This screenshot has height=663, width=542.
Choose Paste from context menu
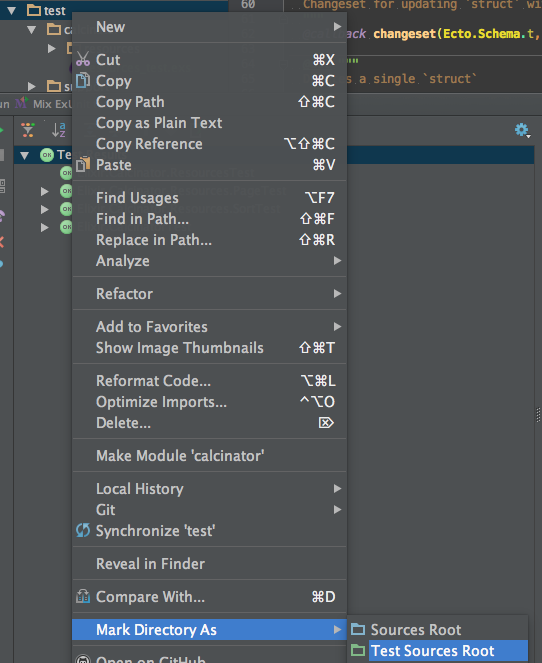pos(209,165)
